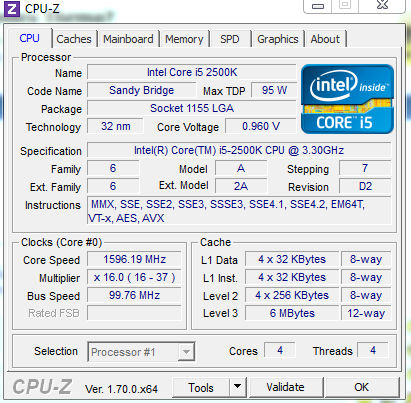Screen dimensions: 411x403
Task: Click the L1 Inst. associativity 8-way
Action: [x=366, y=277]
